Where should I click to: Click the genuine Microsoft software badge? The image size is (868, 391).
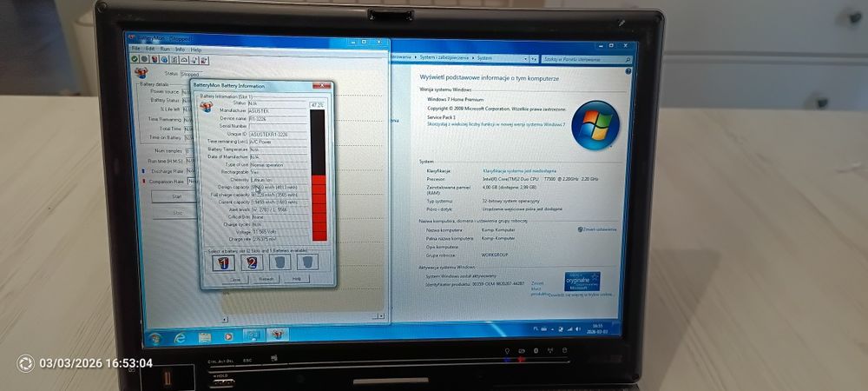582,282
